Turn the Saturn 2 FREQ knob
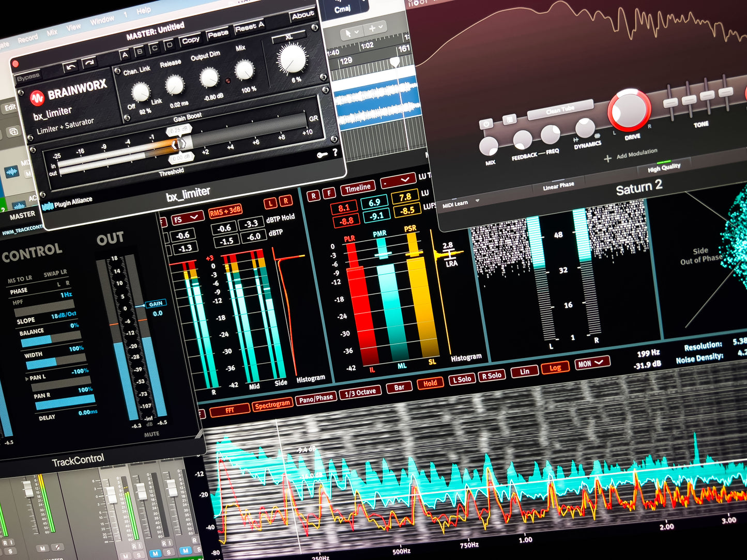This screenshot has height=560, width=747. [x=551, y=134]
